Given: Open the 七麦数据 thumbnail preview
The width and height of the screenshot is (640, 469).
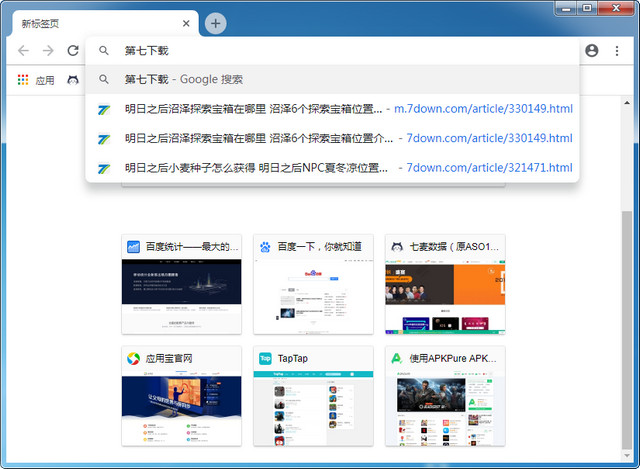Looking at the screenshot, I should (x=445, y=296).
